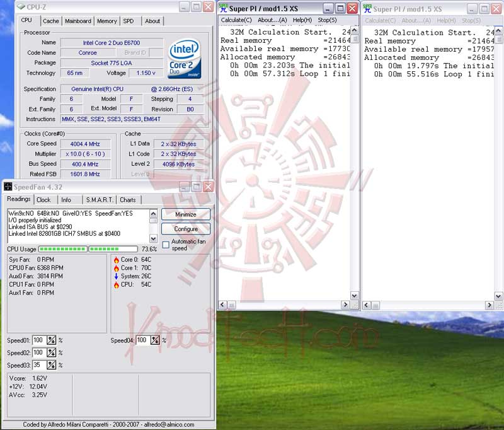Open the Memory tab in CPU-Z
504x430 pixels.
tap(106, 21)
